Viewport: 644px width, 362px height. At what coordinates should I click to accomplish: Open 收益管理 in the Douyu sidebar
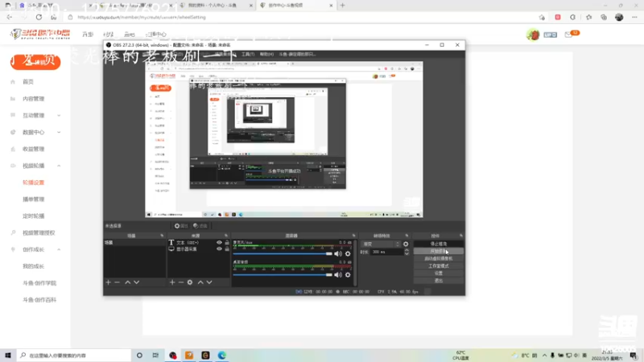pyautogui.click(x=33, y=149)
